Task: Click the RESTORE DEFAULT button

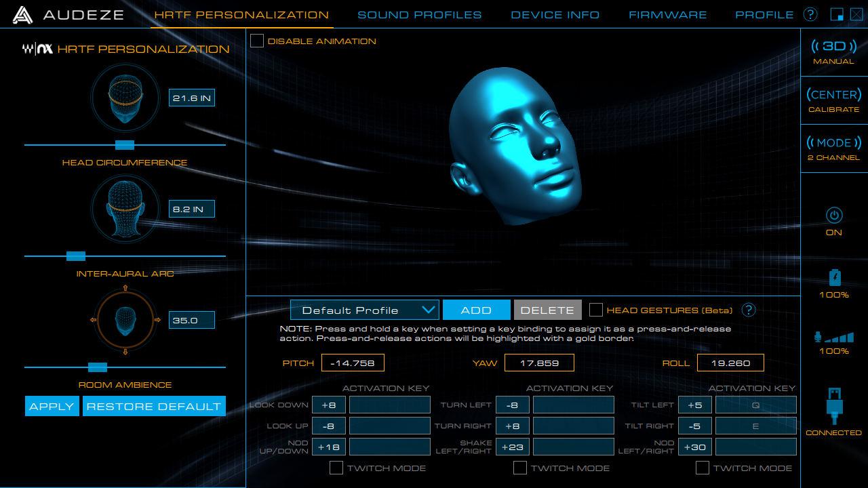Action: tap(154, 406)
